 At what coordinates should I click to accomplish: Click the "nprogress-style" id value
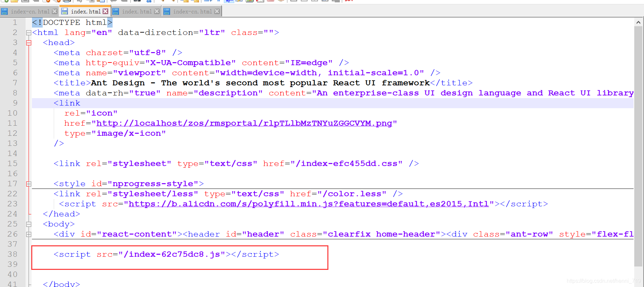[153, 184]
